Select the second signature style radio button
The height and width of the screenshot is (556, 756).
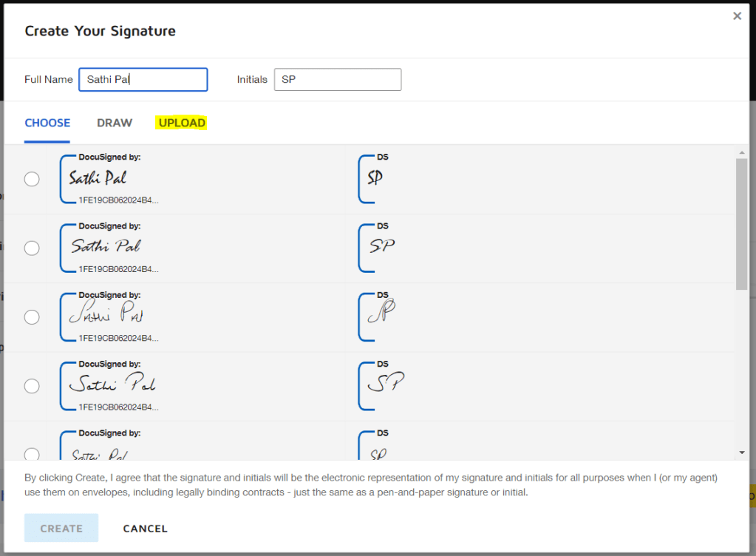tap(32, 248)
